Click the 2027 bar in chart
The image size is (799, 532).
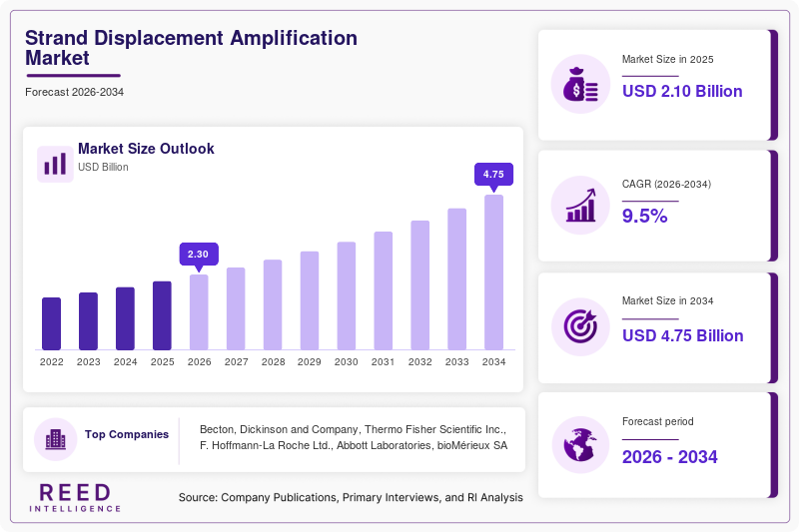click(x=236, y=309)
